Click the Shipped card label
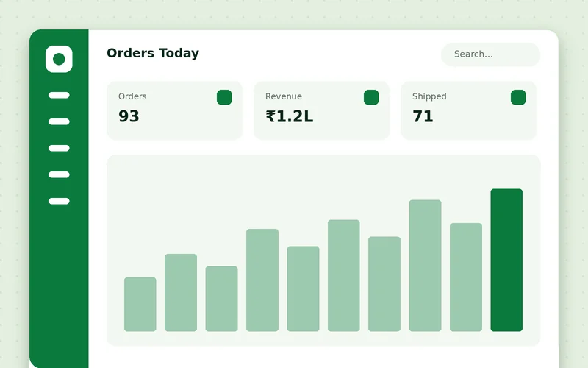Screen dimensions: 588x368 429,97
